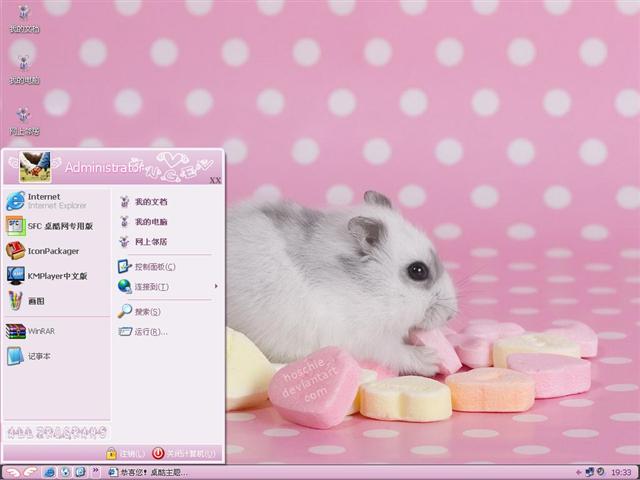
Task: Open 运行 run dialog
Action: (146, 332)
